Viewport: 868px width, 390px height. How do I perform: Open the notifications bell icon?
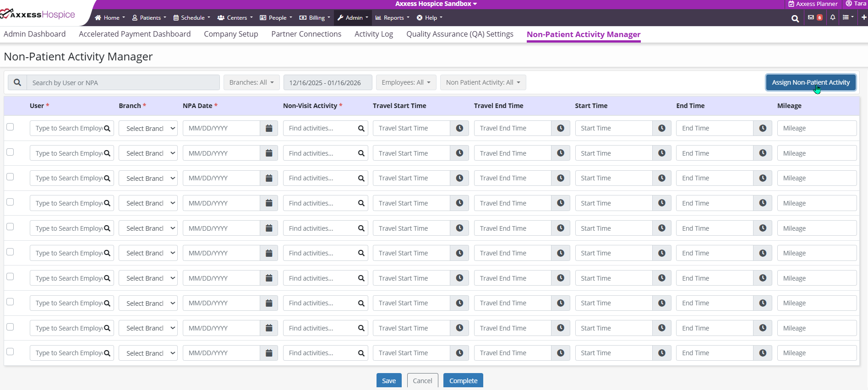point(833,17)
